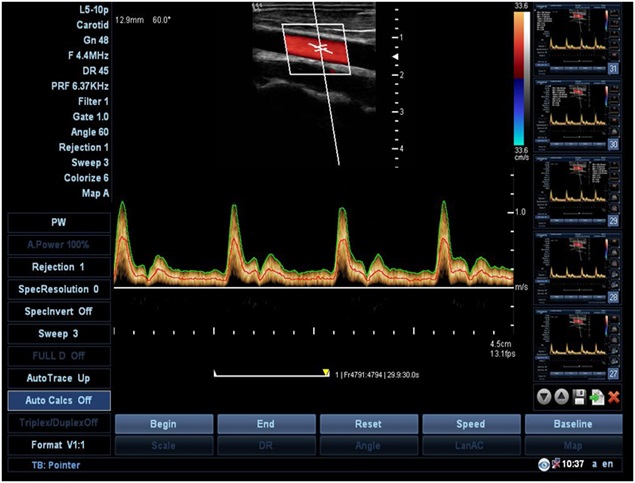Open saved image thumbnail 29
The width and height of the screenshot is (635, 483).
point(577,192)
